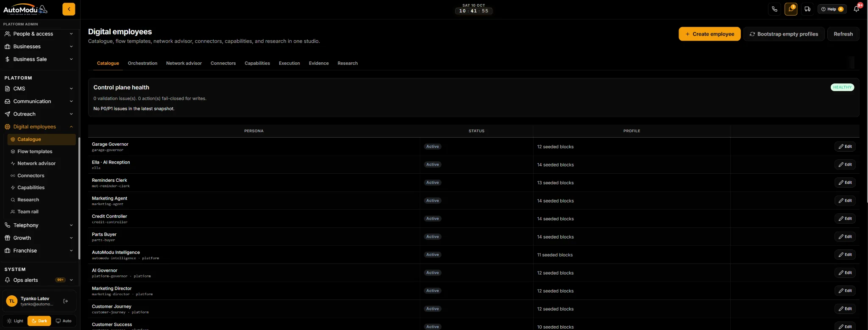Screen dimensions: 868x330
Task: Expand the Communication section chevron
Action: point(71,101)
